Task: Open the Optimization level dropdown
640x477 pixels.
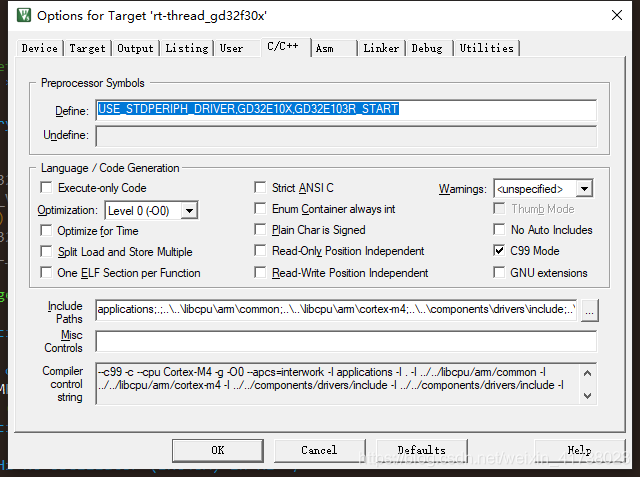Action: click(189, 211)
